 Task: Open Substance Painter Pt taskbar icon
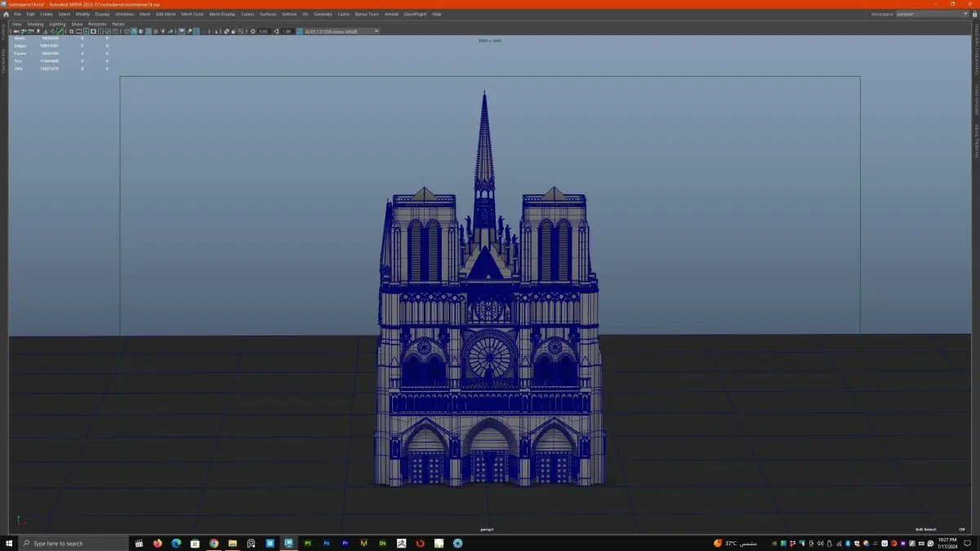click(x=308, y=543)
